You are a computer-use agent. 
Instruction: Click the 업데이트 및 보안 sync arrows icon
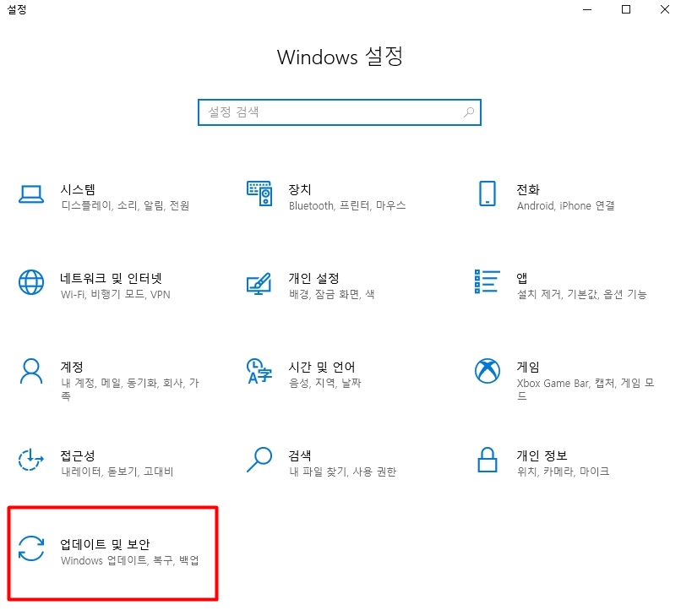click(x=31, y=548)
